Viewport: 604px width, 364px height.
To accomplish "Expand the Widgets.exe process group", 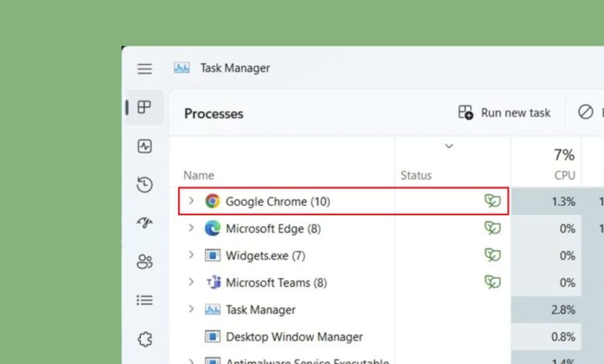I will pyautogui.click(x=191, y=256).
